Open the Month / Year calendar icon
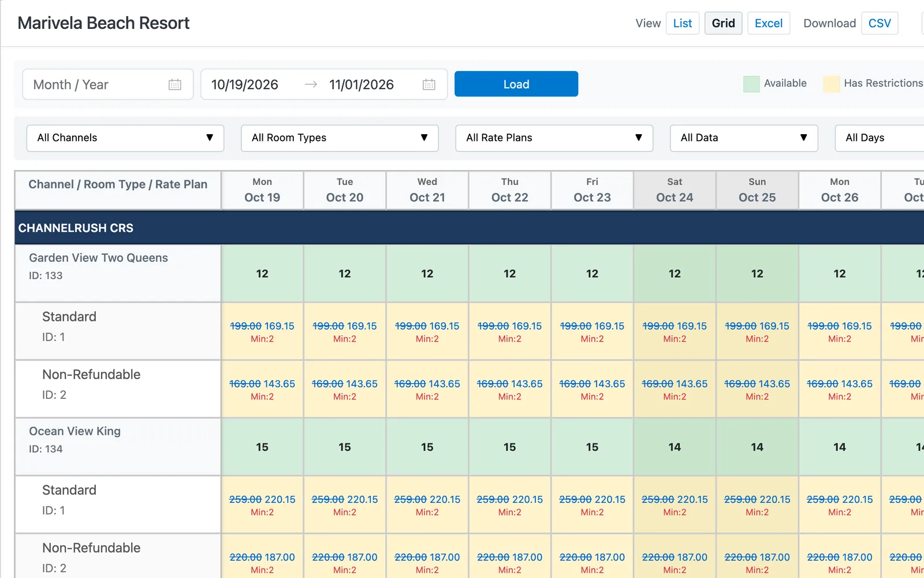This screenshot has height=578, width=924. (175, 84)
